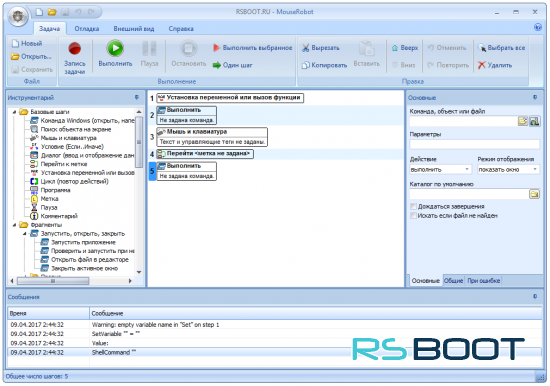Switch to the Задача ribbon tab

click(x=49, y=29)
